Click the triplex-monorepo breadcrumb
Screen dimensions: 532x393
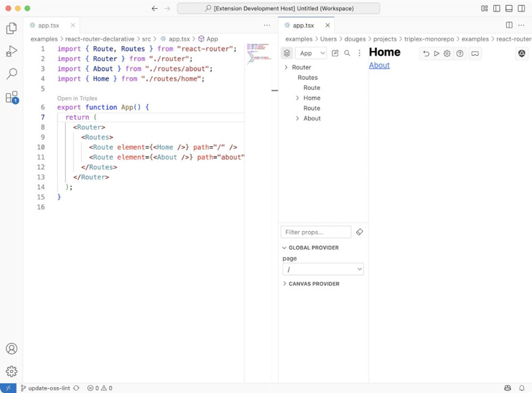[x=429, y=39]
